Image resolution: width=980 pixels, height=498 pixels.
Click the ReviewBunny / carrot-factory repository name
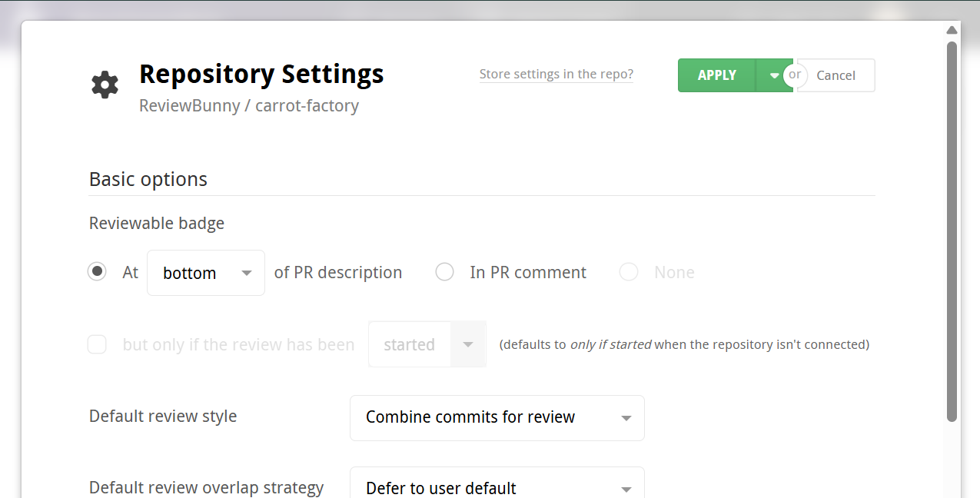click(x=248, y=105)
